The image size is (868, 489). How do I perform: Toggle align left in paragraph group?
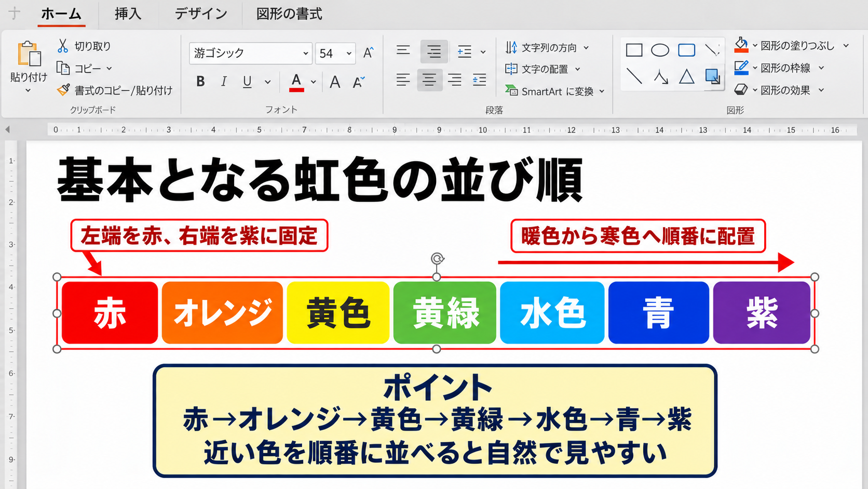click(403, 80)
